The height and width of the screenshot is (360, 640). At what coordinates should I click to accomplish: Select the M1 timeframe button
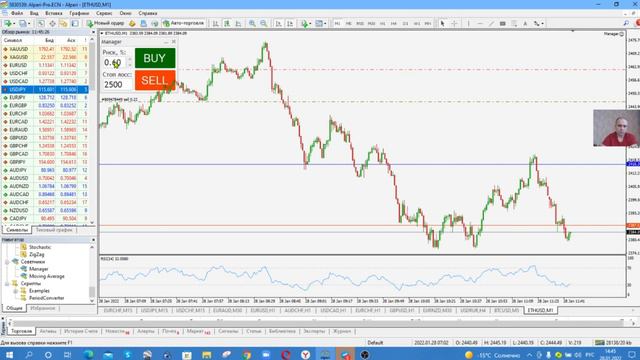[x=337, y=24]
